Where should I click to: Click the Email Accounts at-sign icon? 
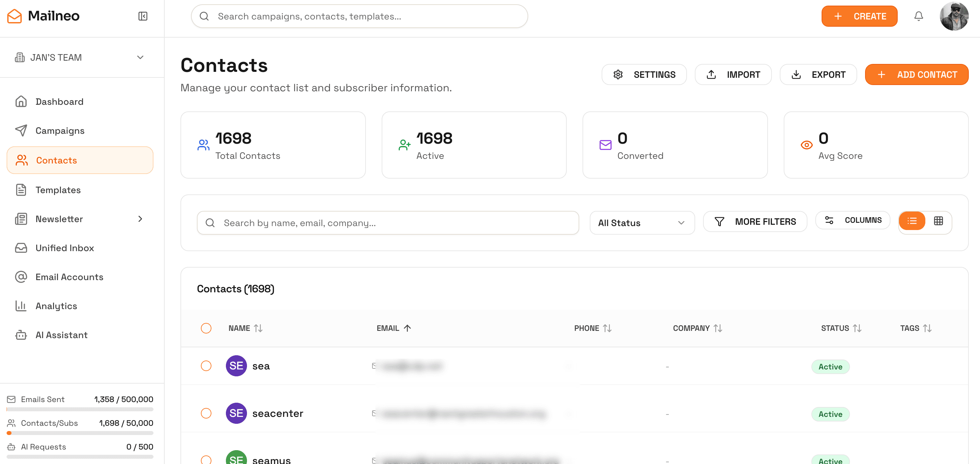tap(21, 277)
